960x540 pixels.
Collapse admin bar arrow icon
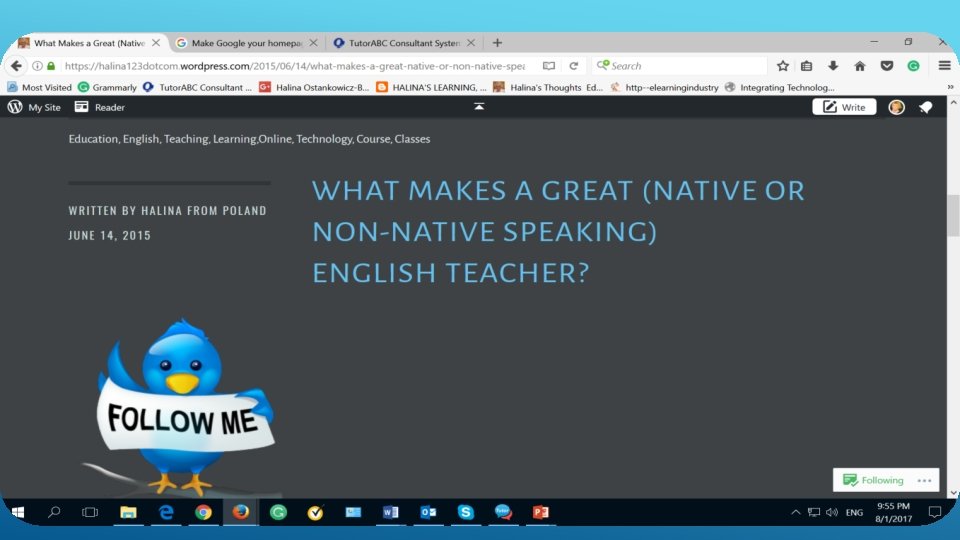click(479, 107)
